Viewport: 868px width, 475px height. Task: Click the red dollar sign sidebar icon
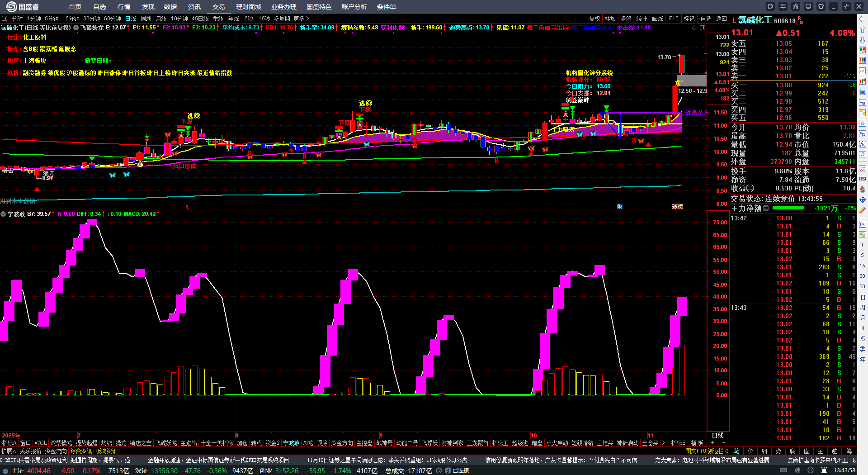point(863,189)
